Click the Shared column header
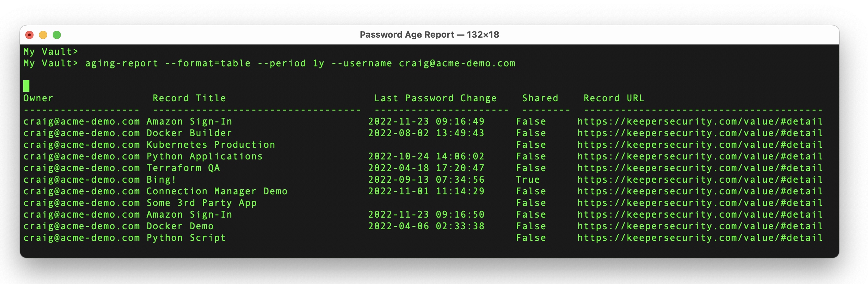Viewport: 868px width, 284px height. click(x=540, y=98)
